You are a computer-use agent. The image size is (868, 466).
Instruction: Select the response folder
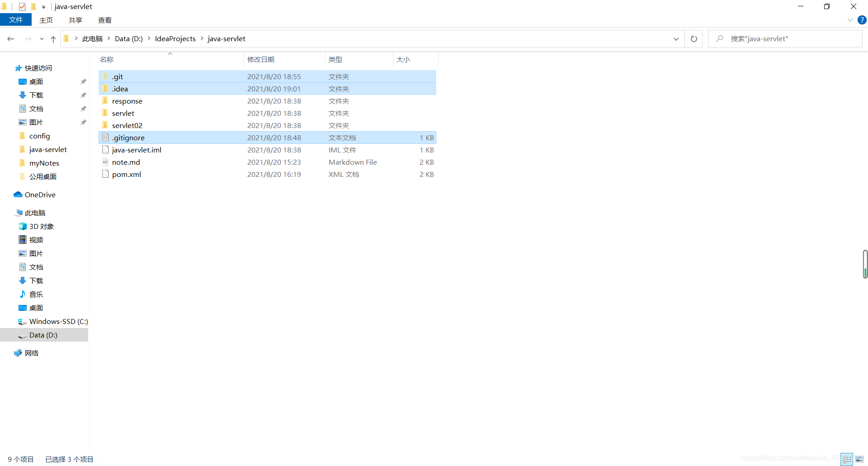point(267,101)
